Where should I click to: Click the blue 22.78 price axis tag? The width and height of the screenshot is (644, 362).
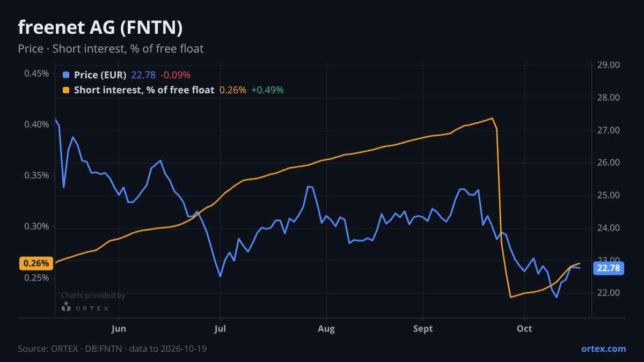pyautogui.click(x=609, y=268)
